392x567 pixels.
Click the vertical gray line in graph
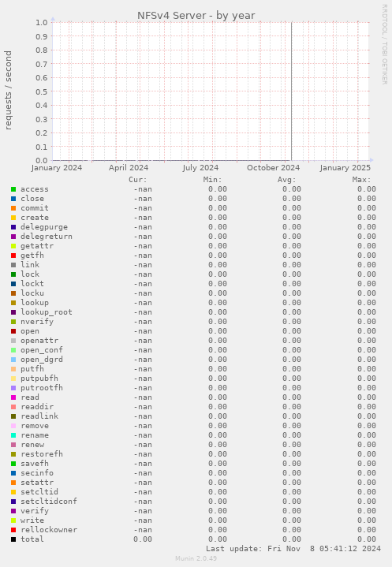(292, 91)
